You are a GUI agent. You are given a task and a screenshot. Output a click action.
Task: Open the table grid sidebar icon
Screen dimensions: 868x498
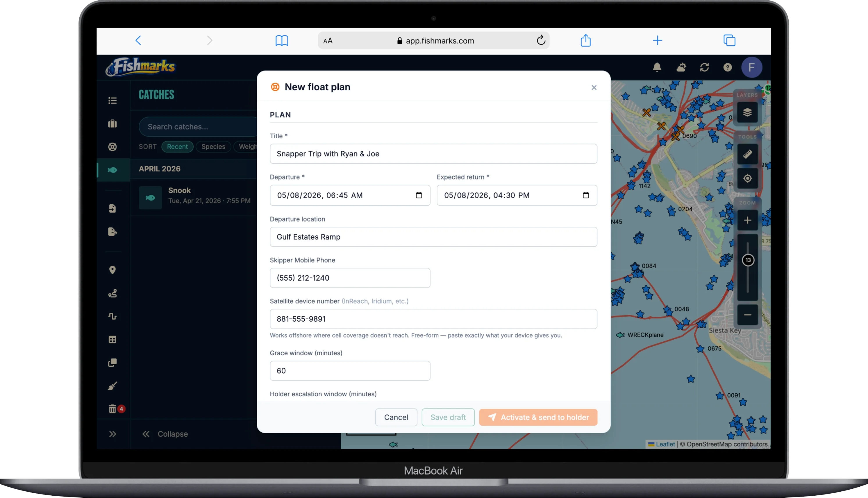coord(112,340)
